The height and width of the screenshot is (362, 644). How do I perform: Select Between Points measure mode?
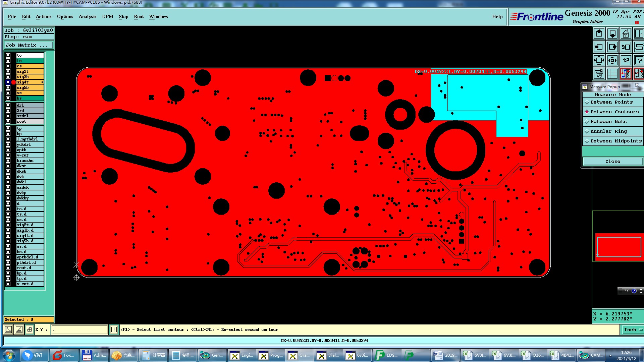[x=611, y=102]
